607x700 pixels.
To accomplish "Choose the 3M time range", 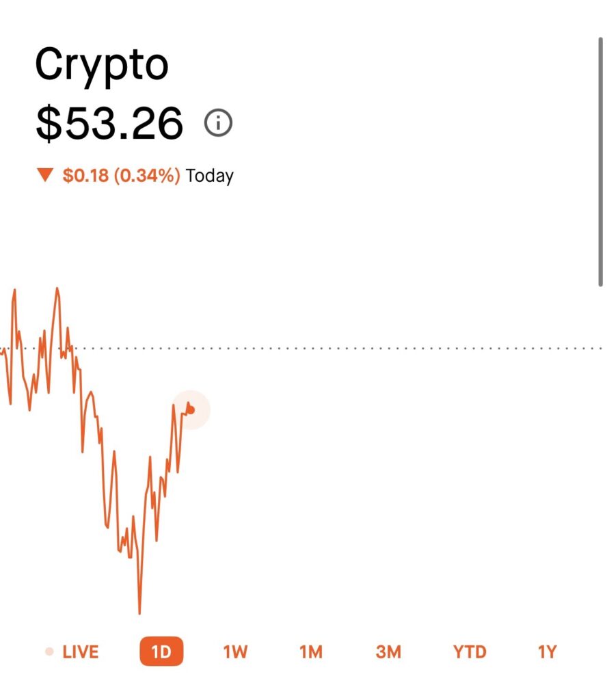I will [388, 651].
